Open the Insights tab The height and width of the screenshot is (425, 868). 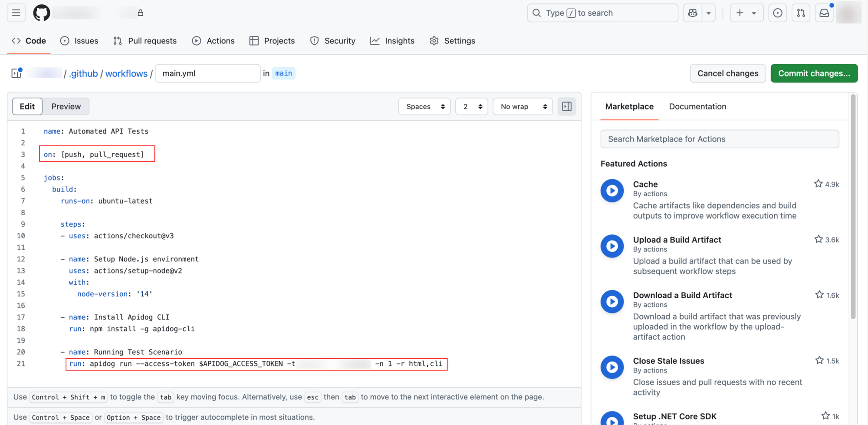click(392, 41)
